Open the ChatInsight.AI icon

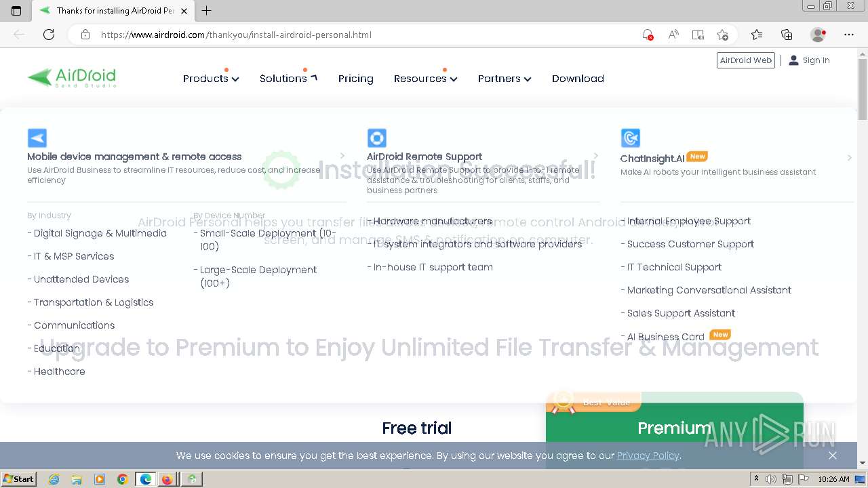630,138
